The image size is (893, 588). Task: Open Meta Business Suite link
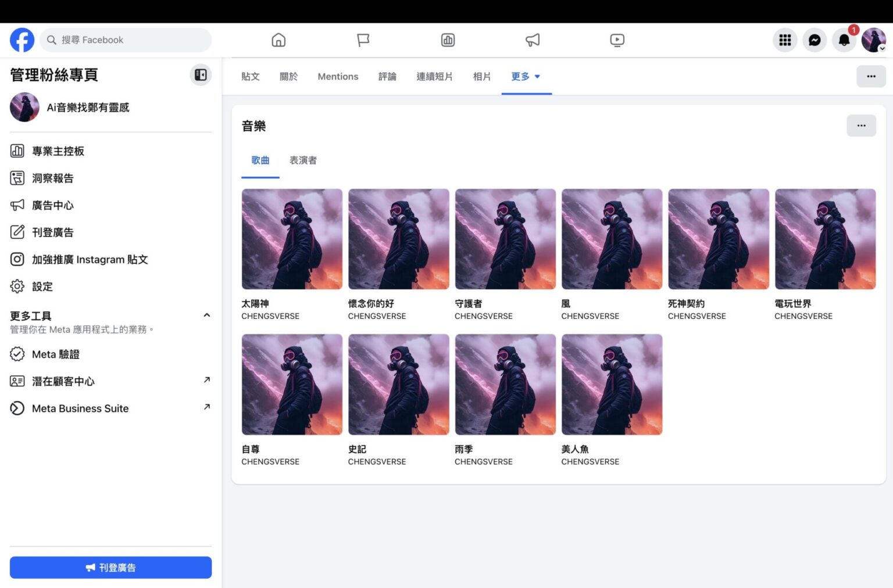[x=80, y=408]
